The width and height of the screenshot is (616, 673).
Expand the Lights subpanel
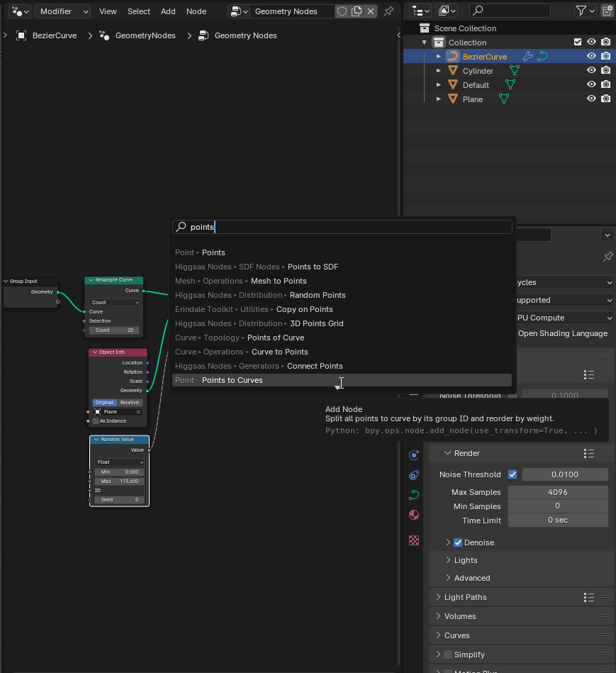[x=448, y=560]
